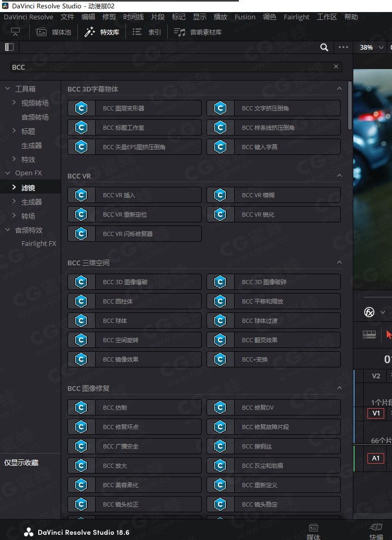Toggle the 特效库 effects library panel

point(102,32)
